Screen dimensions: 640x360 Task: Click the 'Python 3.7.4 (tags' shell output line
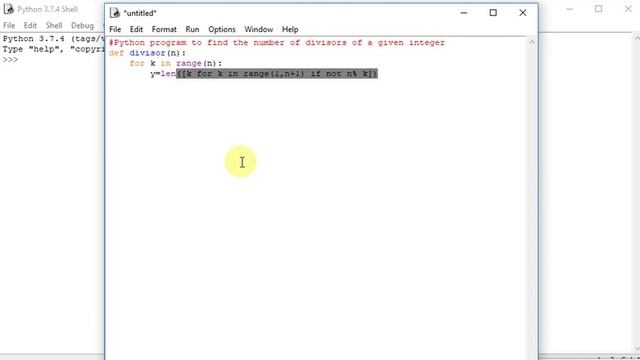53,39
